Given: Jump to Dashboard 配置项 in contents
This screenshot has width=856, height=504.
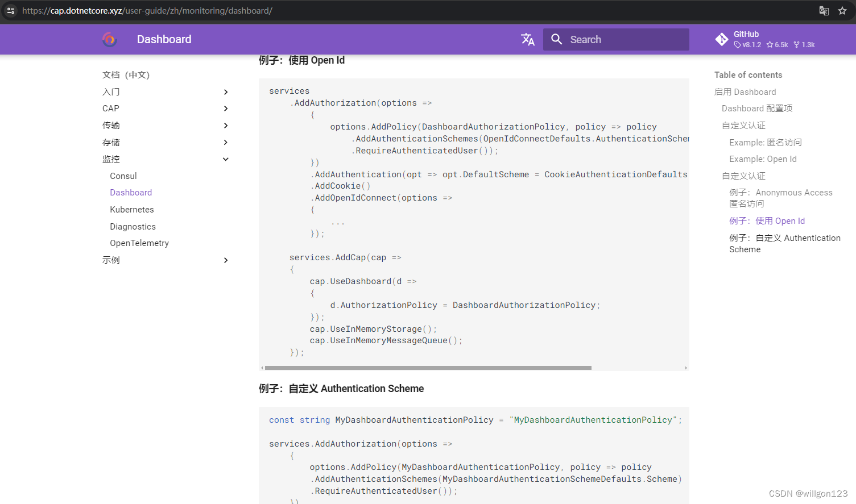Looking at the screenshot, I should [x=757, y=109].
